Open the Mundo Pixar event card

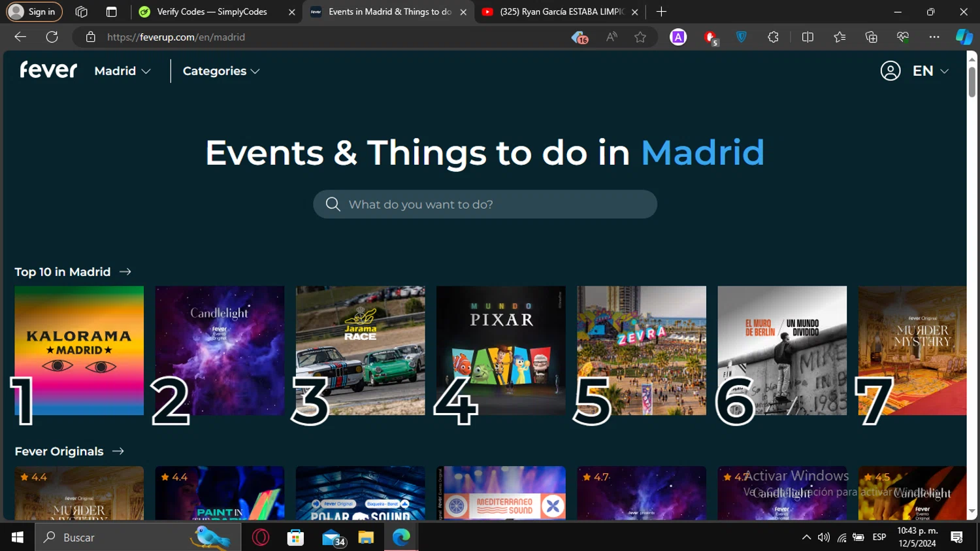point(501,350)
